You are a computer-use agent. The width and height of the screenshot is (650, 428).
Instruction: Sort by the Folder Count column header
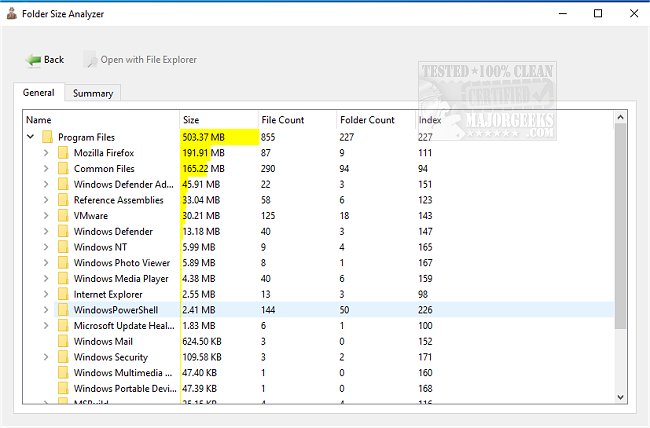(376, 120)
